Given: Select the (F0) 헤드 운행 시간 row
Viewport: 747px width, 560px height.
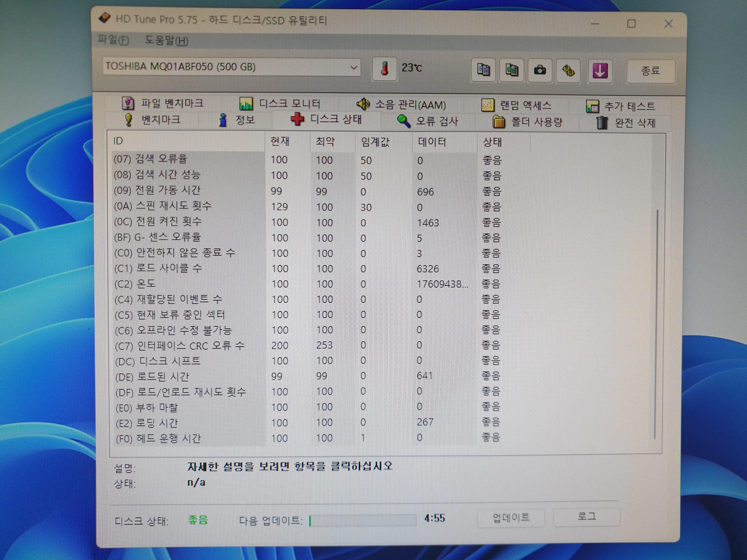Looking at the screenshot, I should (307, 438).
